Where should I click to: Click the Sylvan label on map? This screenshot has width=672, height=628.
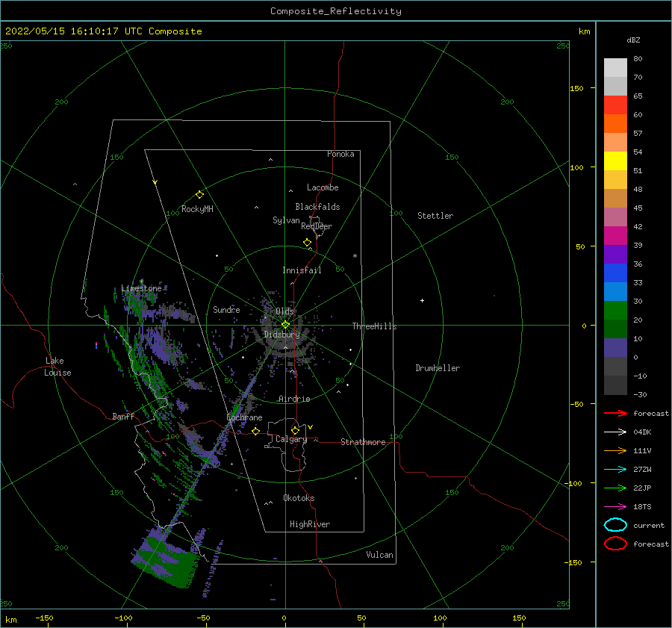pos(286,220)
